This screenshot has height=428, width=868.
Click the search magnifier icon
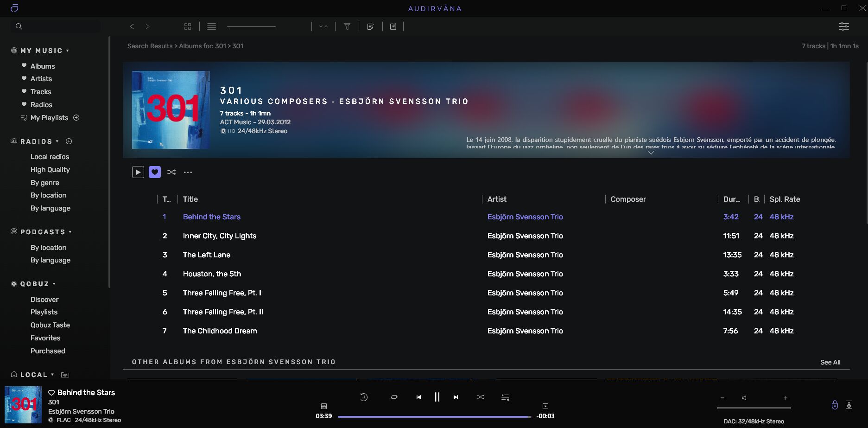click(19, 26)
